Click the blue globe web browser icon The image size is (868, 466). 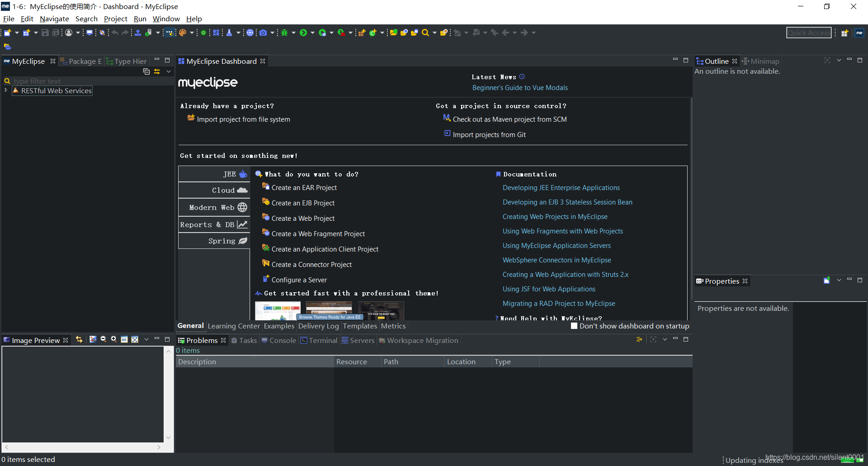click(x=250, y=33)
